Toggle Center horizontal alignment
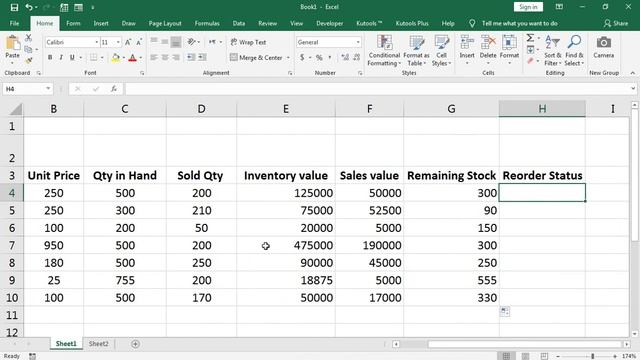640x360 pixels. pyautogui.click(x=165, y=58)
